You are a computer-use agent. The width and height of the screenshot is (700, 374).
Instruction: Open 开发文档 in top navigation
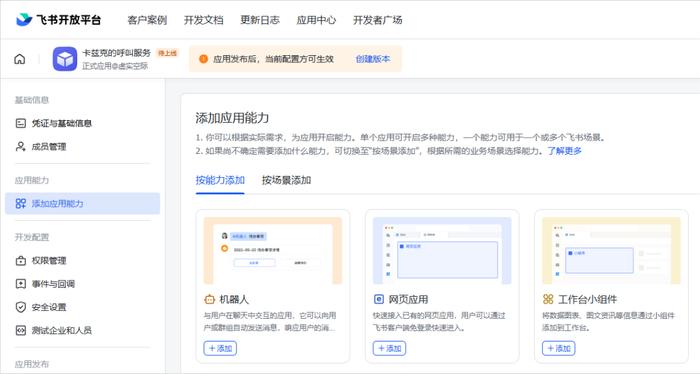(x=204, y=20)
